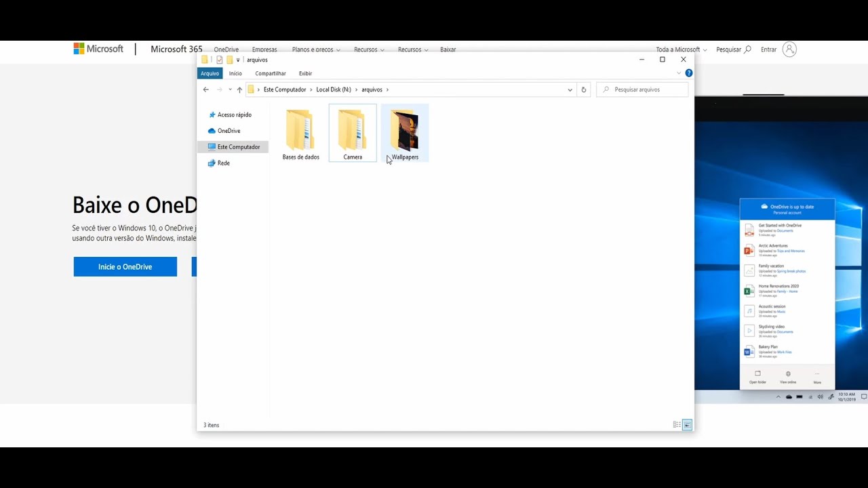Open the Toda a Microsoft dropdown

click(682, 49)
